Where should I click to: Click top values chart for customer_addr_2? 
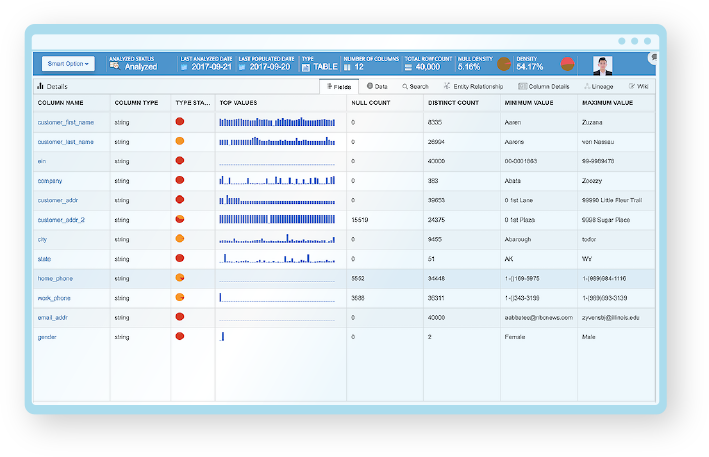(277, 219)
